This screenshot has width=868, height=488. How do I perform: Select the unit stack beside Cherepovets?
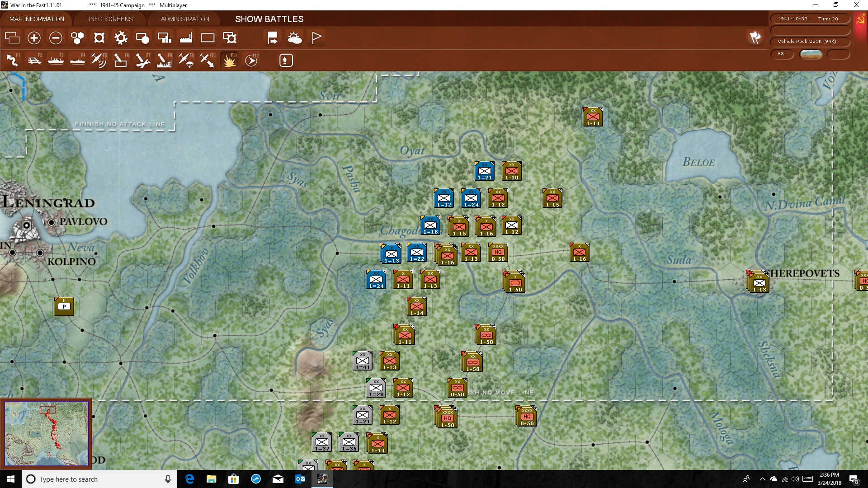(758, 282)
